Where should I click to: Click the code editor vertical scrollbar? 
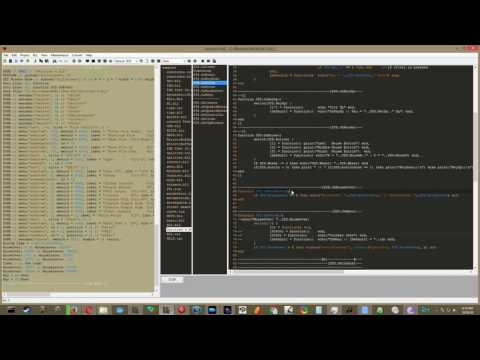click(475, 167)
